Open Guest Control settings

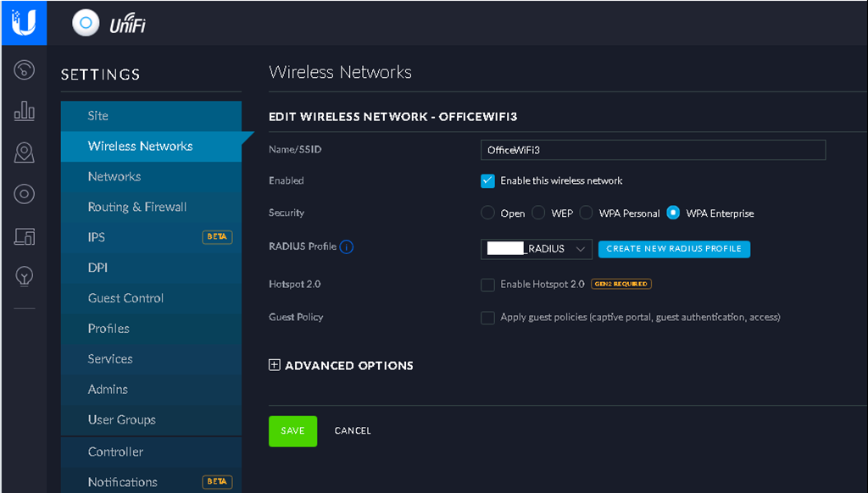click(125, 298)
